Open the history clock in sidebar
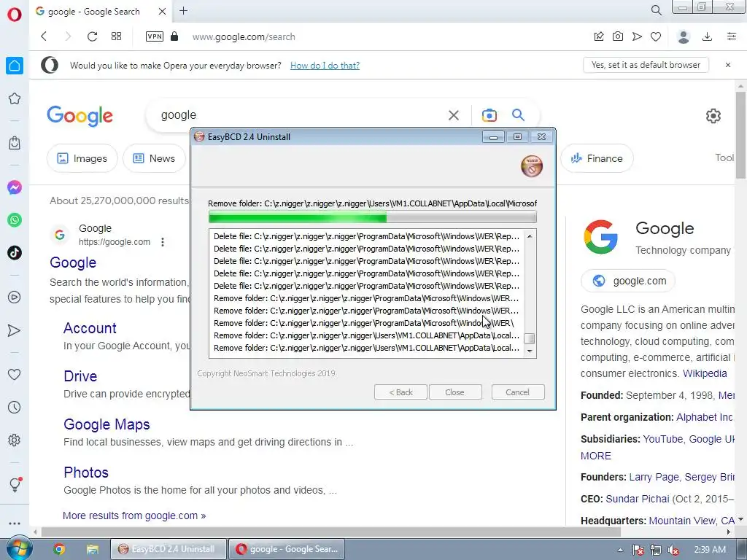Viewport: 747px width, 560px height. (x=15, y=407)
